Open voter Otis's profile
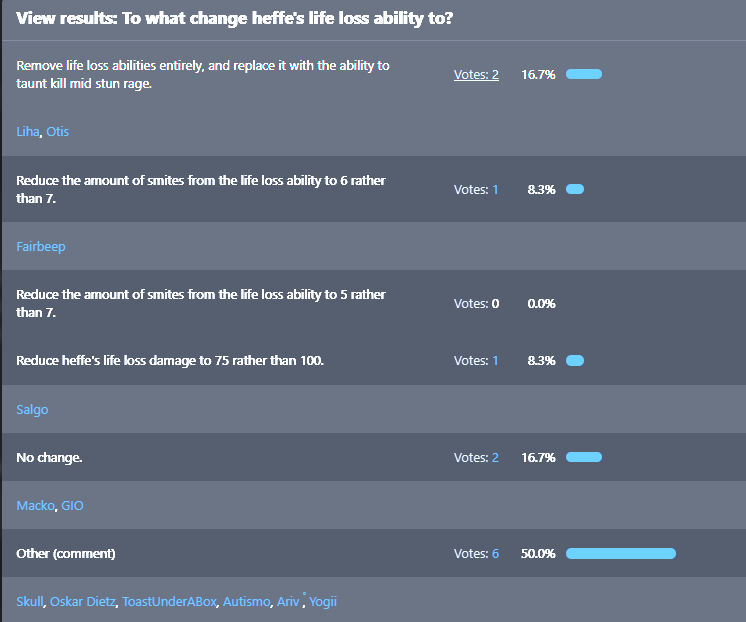 pyautogui.click(x=57, y=132)
